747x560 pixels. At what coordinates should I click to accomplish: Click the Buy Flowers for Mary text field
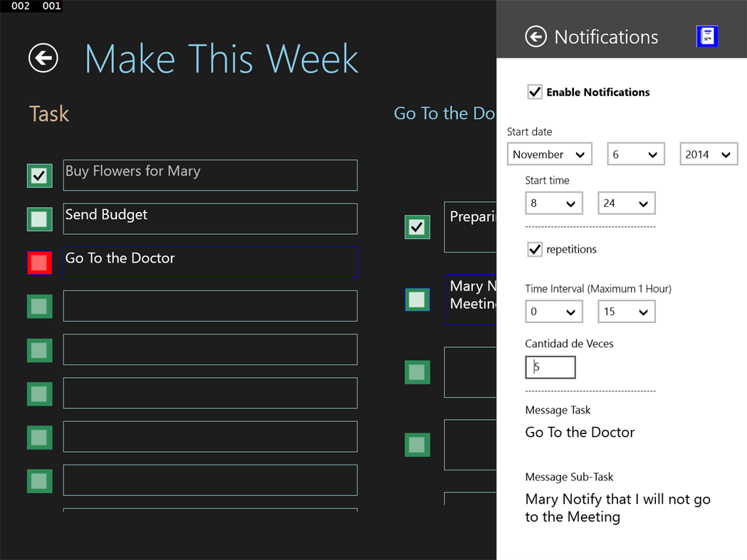coord(210,175)
